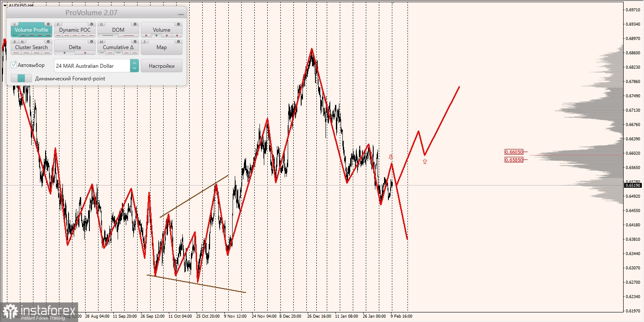Click the 11 Jan 08:00 time label
Screen dimensions: 644x322
pyautogui.click(x=347, y=316)
